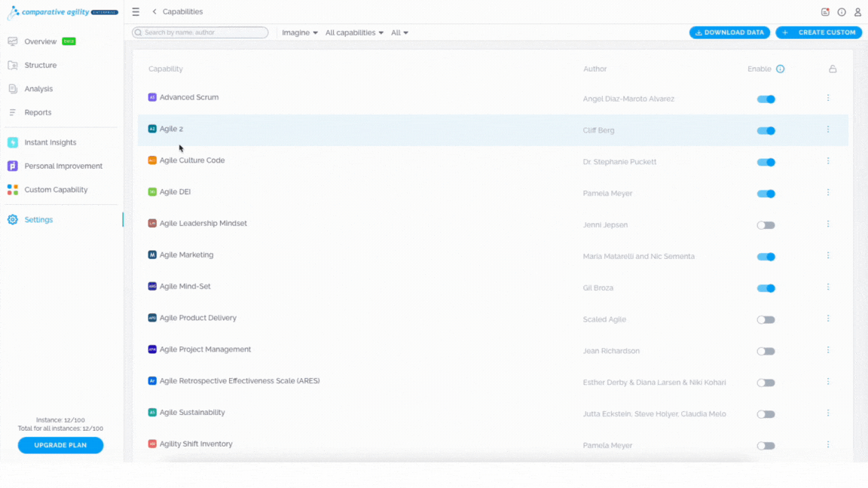Click the help info icon in top bar
This screenshot has height=488, width=868.
coord(842,12)
